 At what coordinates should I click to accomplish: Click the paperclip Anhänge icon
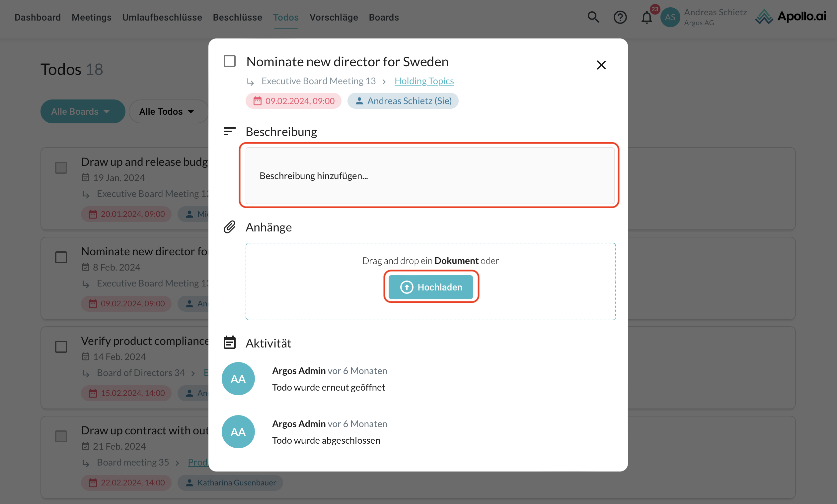click(x=229, y=227)
